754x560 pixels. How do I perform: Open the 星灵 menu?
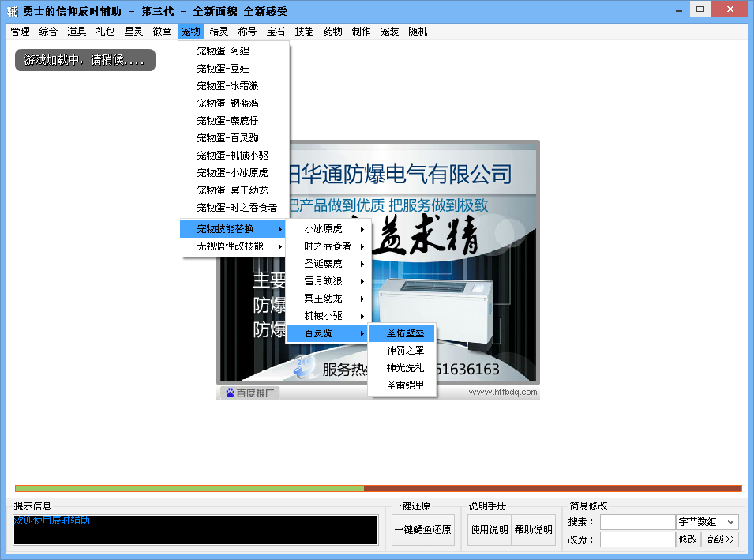133,32
